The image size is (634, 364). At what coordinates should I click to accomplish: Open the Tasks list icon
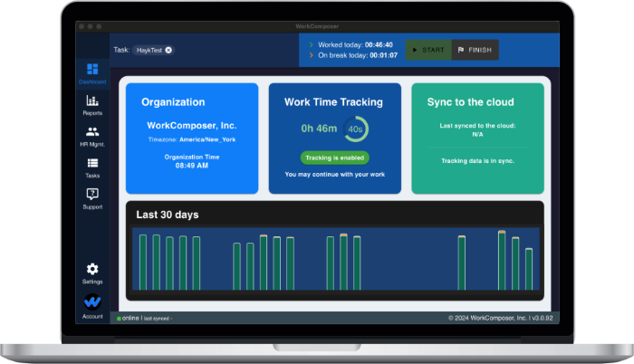point(92,163)
